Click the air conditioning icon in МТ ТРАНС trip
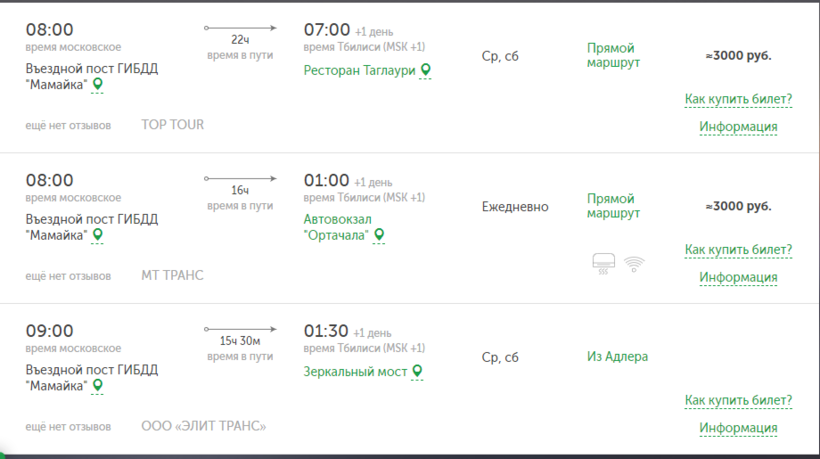Image resolution: width=820 pixels, height=459 pixels. point(603,264)
